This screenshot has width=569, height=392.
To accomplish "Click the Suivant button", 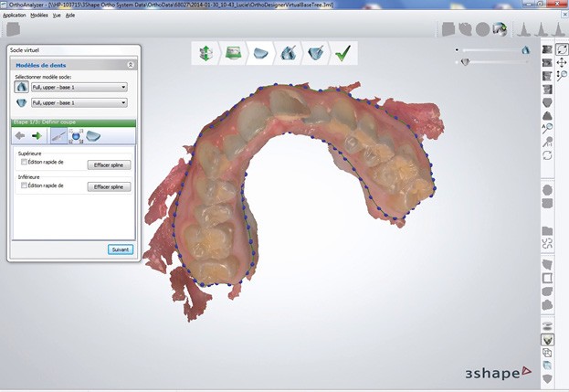I will [x=120, y=249].
